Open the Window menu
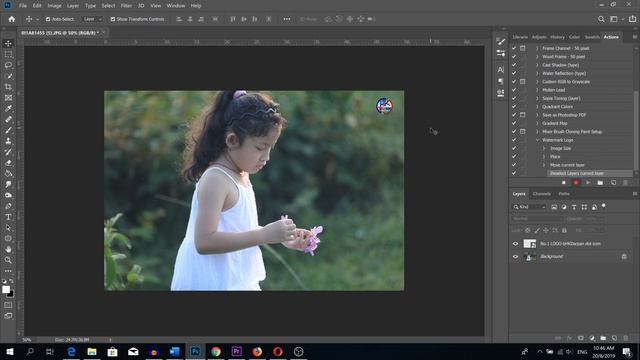Viewport: 640px width, 360px height. [x=176, y=6]
